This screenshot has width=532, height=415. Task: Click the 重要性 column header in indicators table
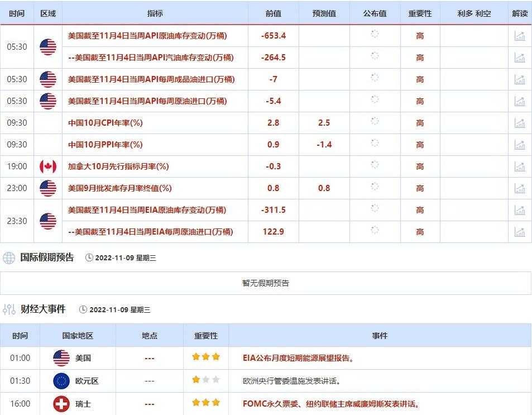pyautogui.click(x=420, y=13)
